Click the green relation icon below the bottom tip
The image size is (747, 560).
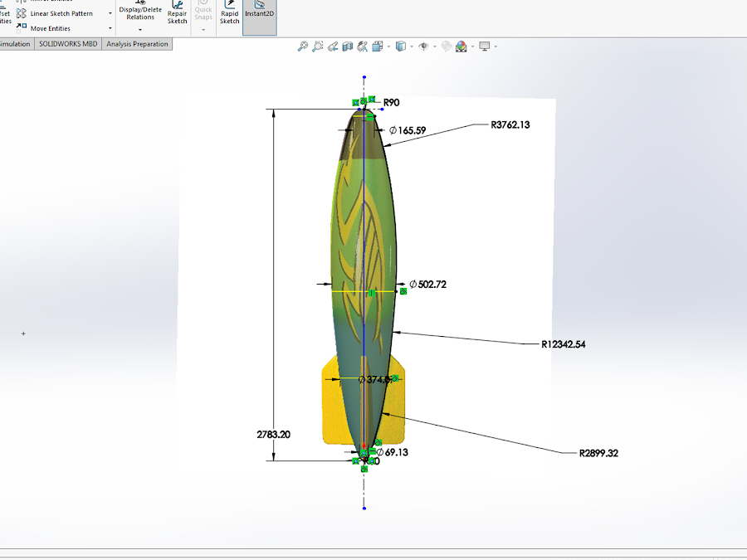point(364,470)
